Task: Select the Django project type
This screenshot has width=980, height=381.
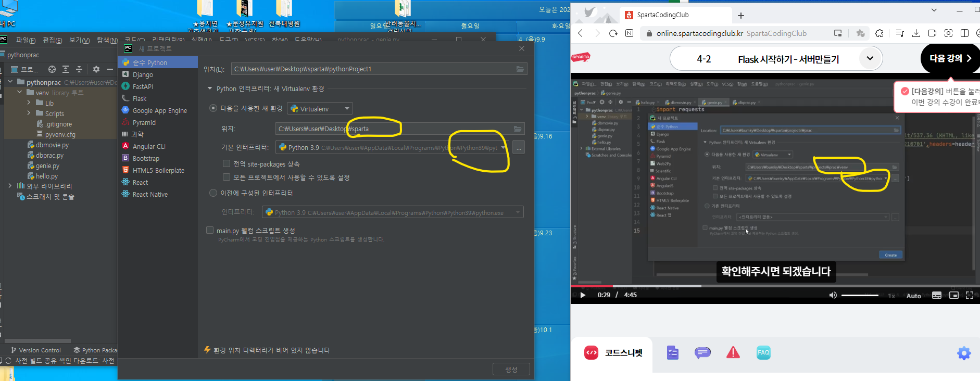Action: [143, 75]
